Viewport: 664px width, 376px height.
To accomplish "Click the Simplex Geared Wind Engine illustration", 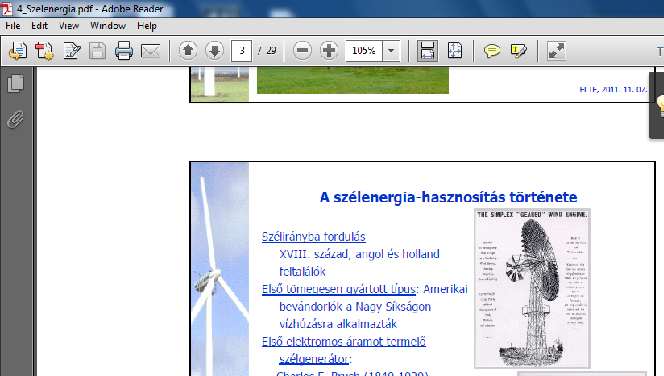I will pos(532,288).
